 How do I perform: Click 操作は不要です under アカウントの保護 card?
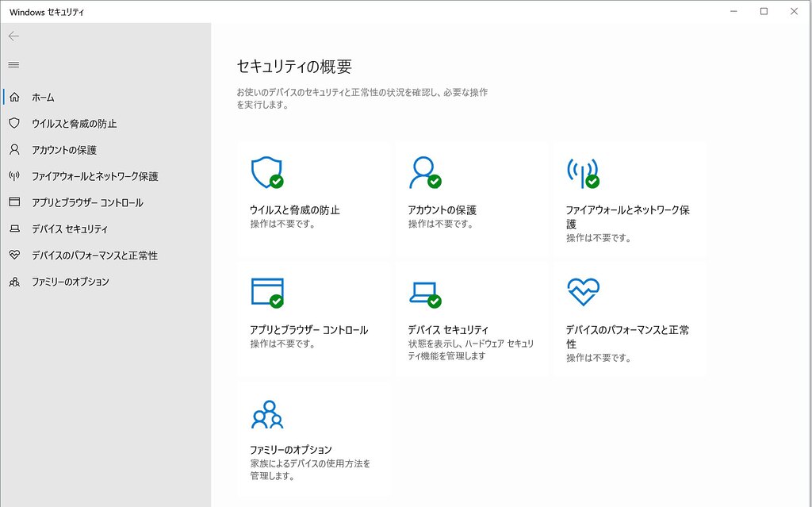coord(441,224)
